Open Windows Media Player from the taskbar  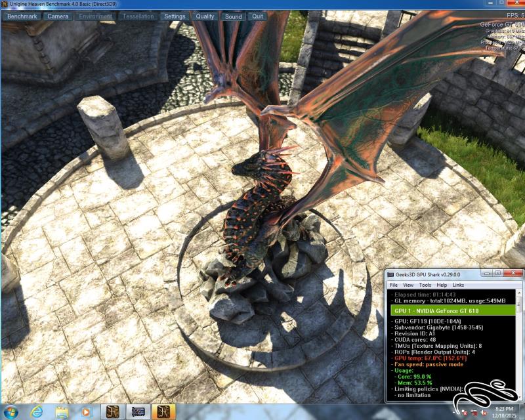[86, 411]
